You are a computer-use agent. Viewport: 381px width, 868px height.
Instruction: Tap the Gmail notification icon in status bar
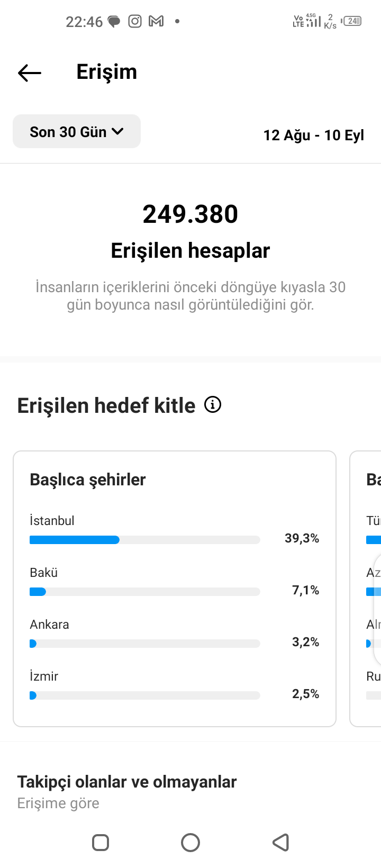click(156, 21)
